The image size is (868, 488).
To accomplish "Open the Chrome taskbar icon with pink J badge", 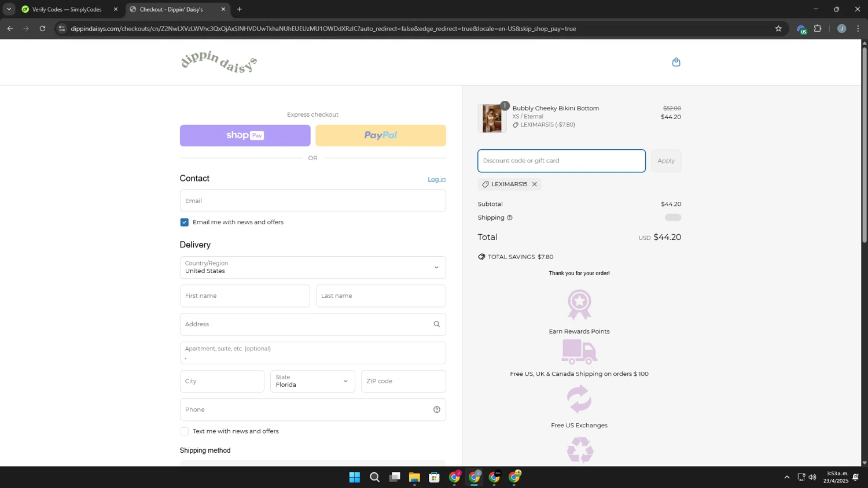I will pyautogui.click(x=455, y=477).
